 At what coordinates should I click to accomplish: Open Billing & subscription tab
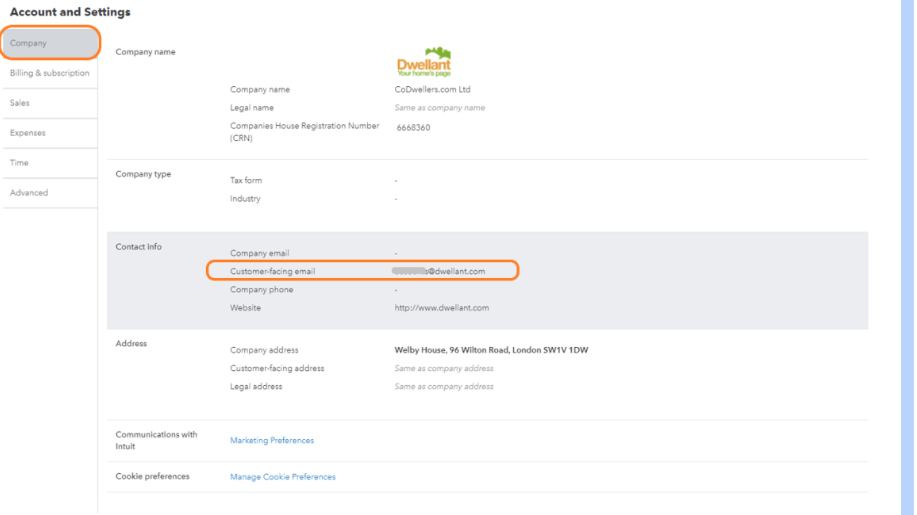pos(50,73)
